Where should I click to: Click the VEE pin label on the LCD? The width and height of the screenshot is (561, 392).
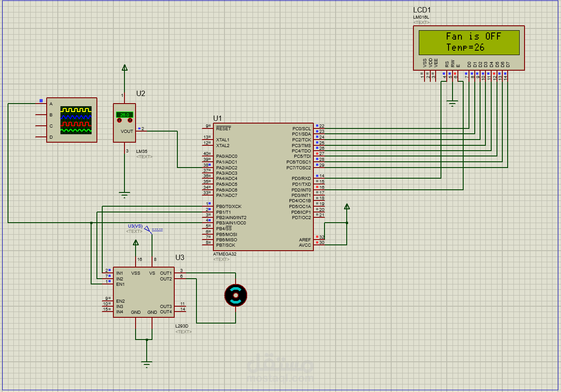coord(436,63)
